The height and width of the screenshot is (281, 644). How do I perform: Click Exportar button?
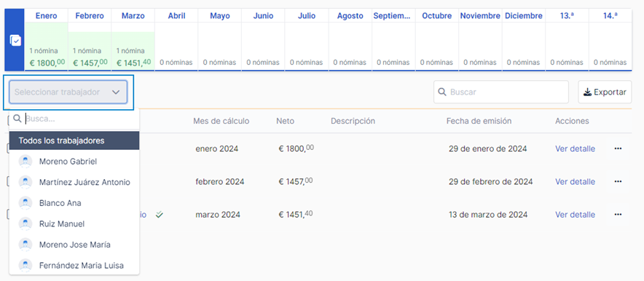click(x=605, y=92)
